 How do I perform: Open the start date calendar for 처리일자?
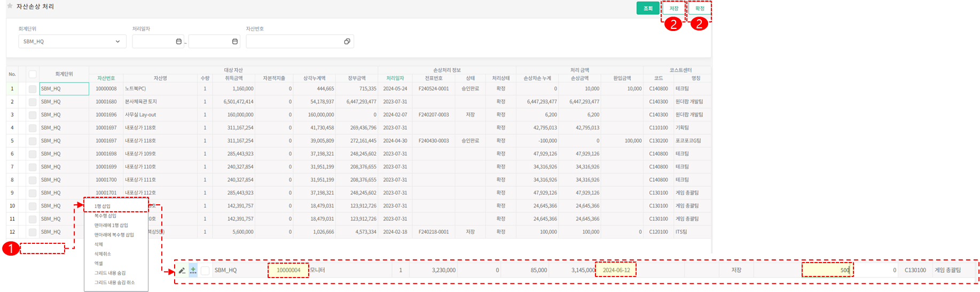178,42
